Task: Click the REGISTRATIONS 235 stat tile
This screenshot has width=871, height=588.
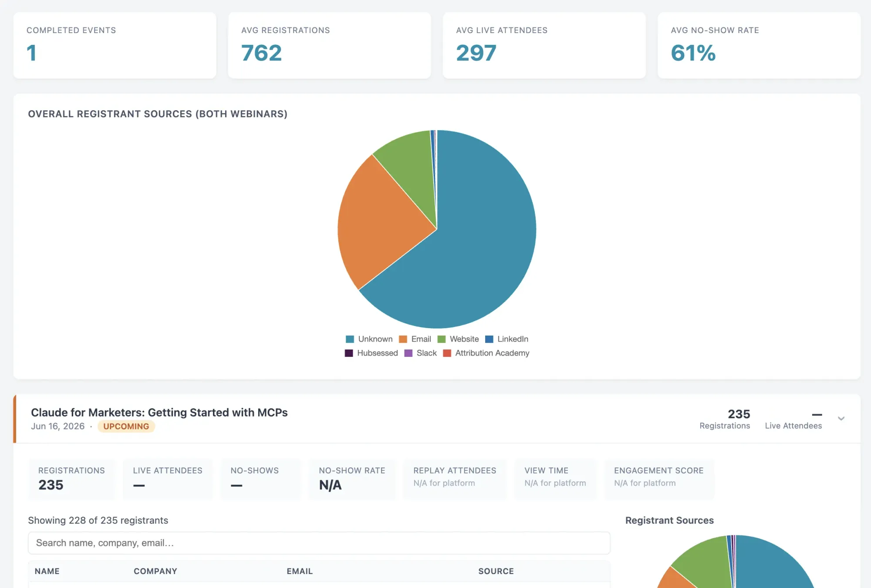Action: tap(72, 479)
